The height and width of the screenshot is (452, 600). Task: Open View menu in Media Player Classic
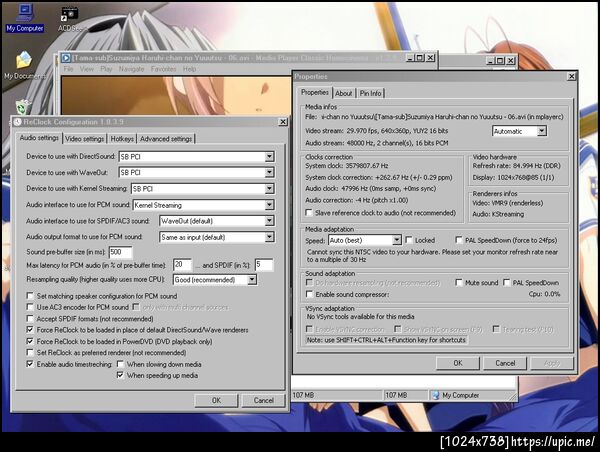86,69
